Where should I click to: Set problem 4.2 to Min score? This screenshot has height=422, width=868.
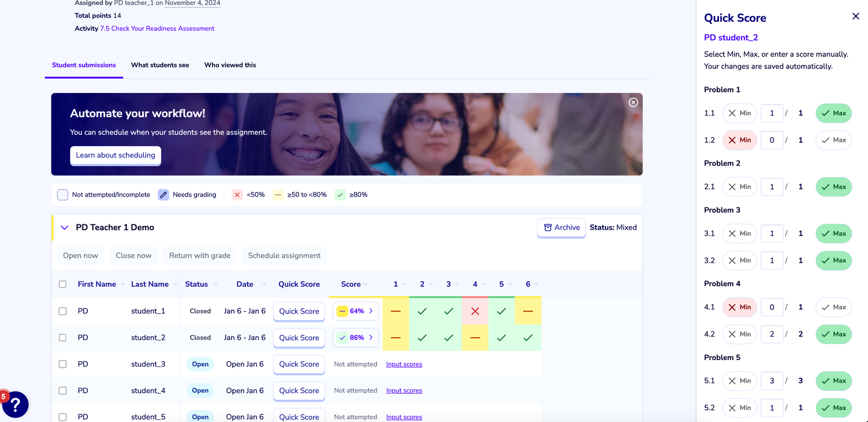(739, 334)
